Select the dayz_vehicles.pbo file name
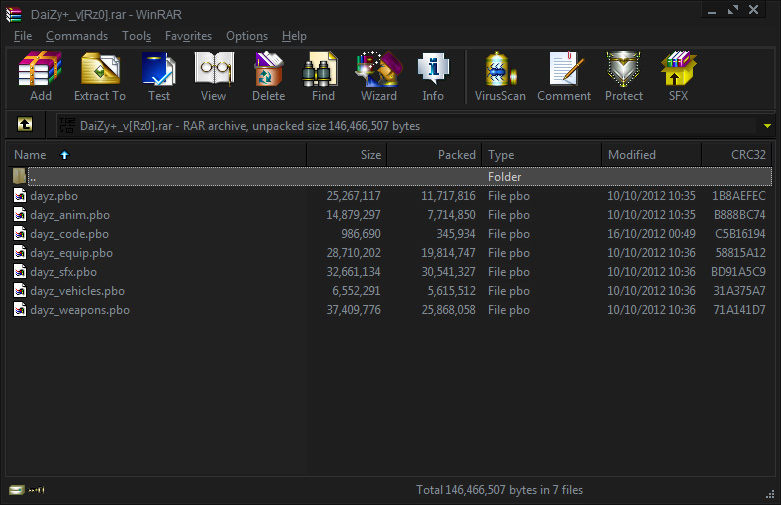781x505 pixels. (77, 291)
